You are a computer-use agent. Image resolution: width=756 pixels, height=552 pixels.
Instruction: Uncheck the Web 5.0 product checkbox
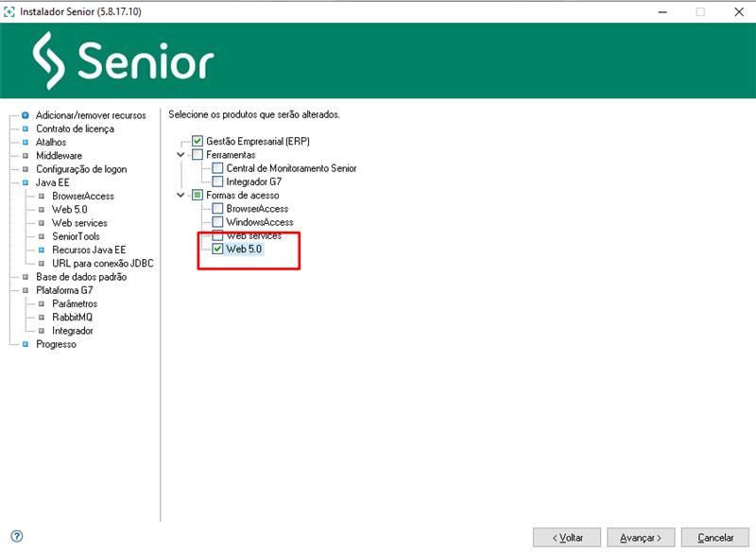coord(217,249)
